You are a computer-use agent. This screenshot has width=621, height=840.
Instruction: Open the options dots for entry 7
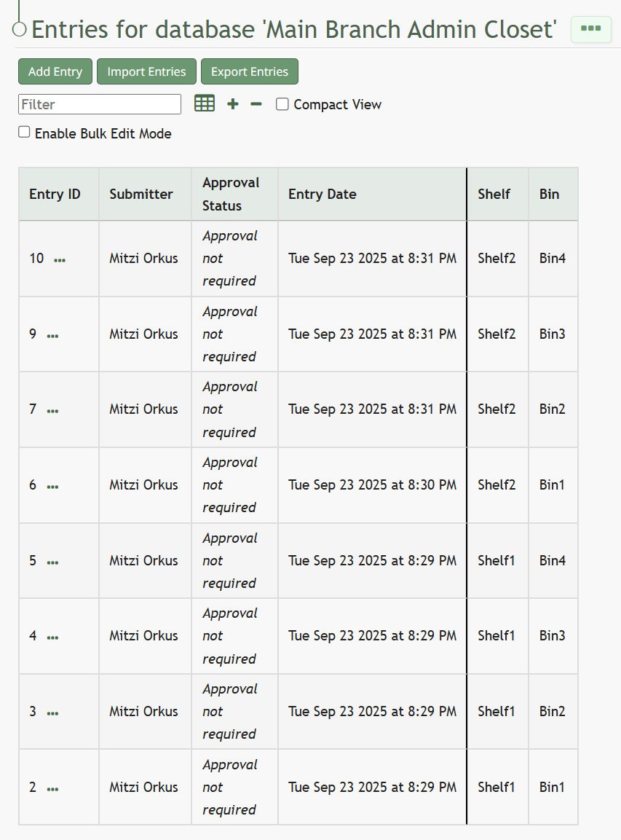tap(53, 412)
